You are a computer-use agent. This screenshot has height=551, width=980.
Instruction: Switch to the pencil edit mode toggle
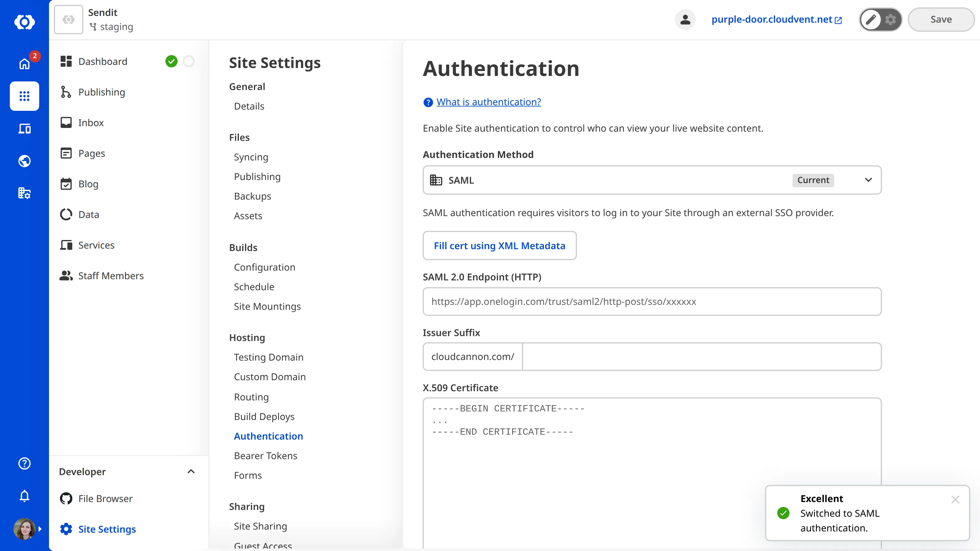(x=871, y=19)
